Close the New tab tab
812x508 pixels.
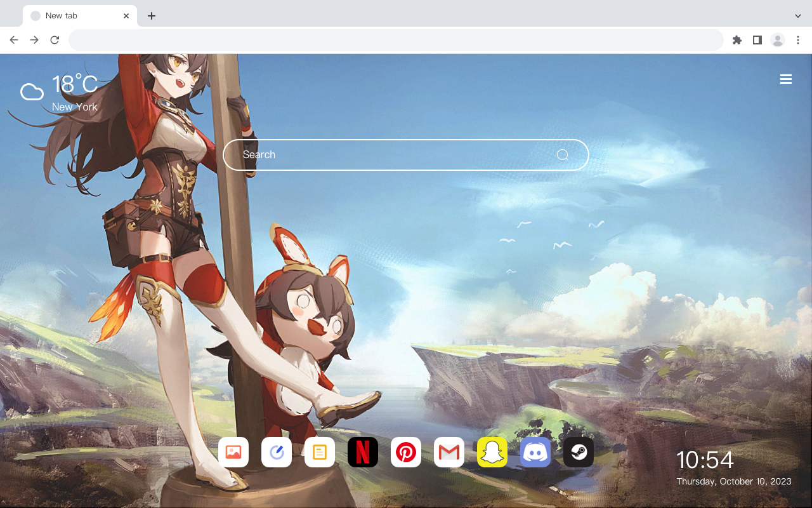126,16
